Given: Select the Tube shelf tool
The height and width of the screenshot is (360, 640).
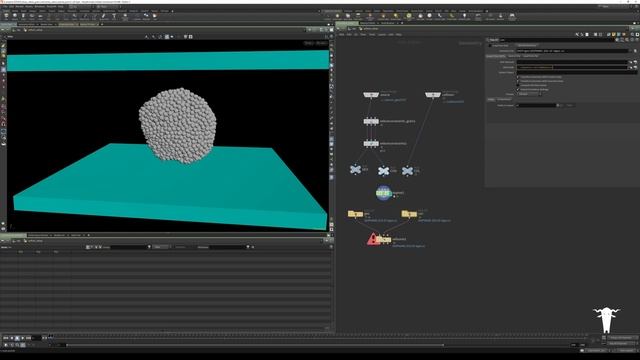Looking at the screenshot, I should (23, 16).
